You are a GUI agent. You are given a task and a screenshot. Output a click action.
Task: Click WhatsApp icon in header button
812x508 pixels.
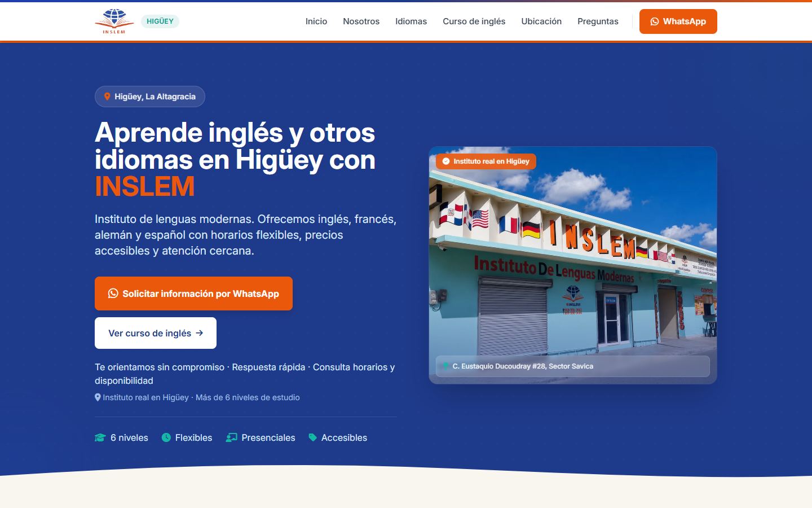pyautogui.click(x=655, y=21)
